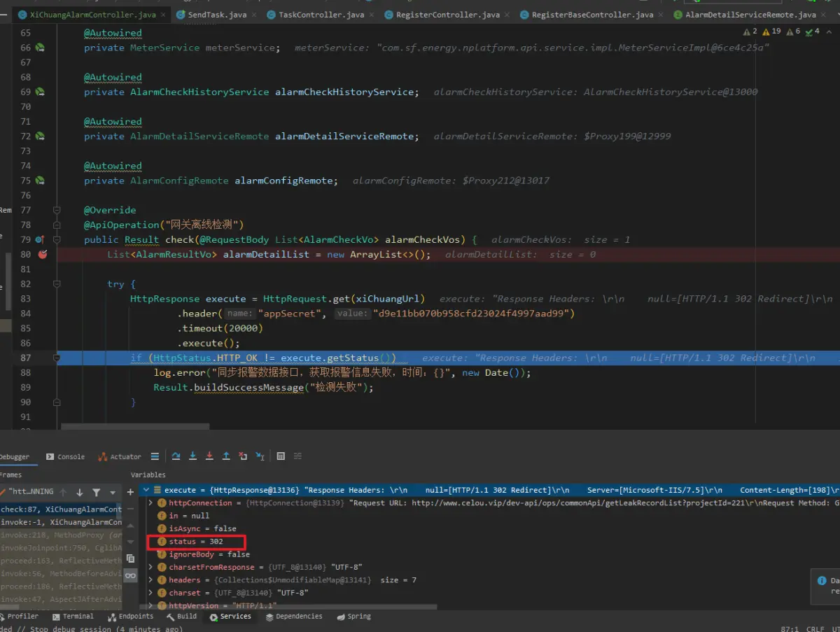Select the proceed:163 stack frame

click(x=61, y=561)
